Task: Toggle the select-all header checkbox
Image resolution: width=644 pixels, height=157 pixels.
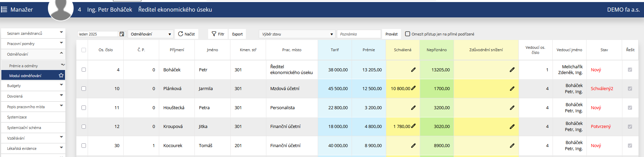Action: 84,50
